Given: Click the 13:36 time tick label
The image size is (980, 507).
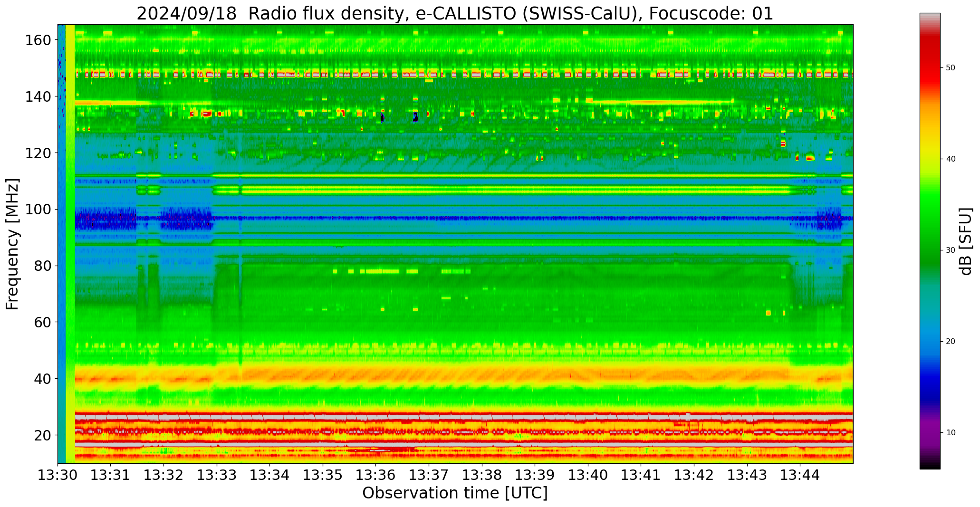Looking at the screenshot, I should click(x=376, y=475).
